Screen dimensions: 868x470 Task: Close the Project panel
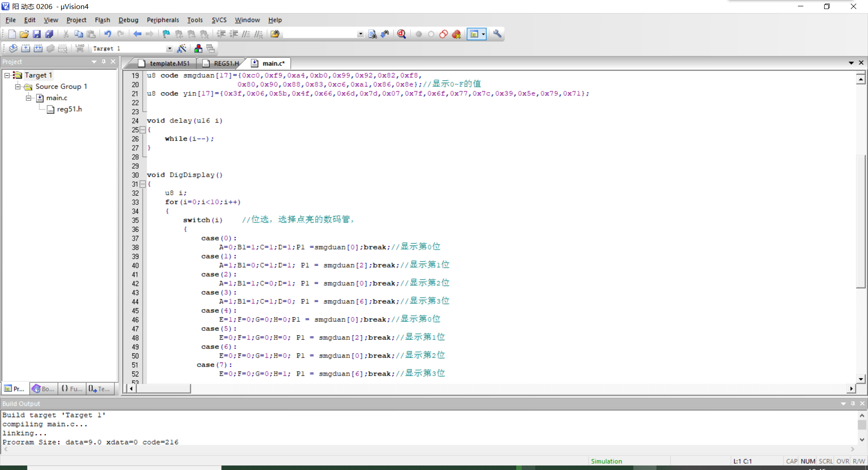(x=113, y=62)
